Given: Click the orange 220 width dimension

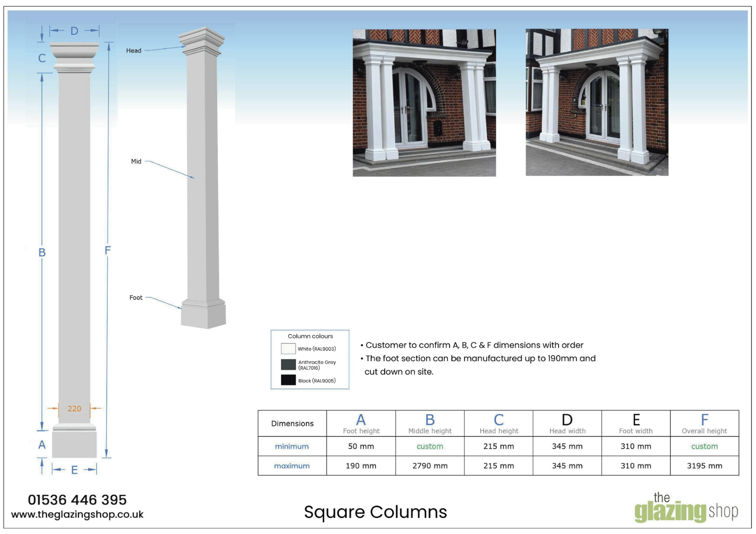Looking at the screenshot, I should 74,409.
